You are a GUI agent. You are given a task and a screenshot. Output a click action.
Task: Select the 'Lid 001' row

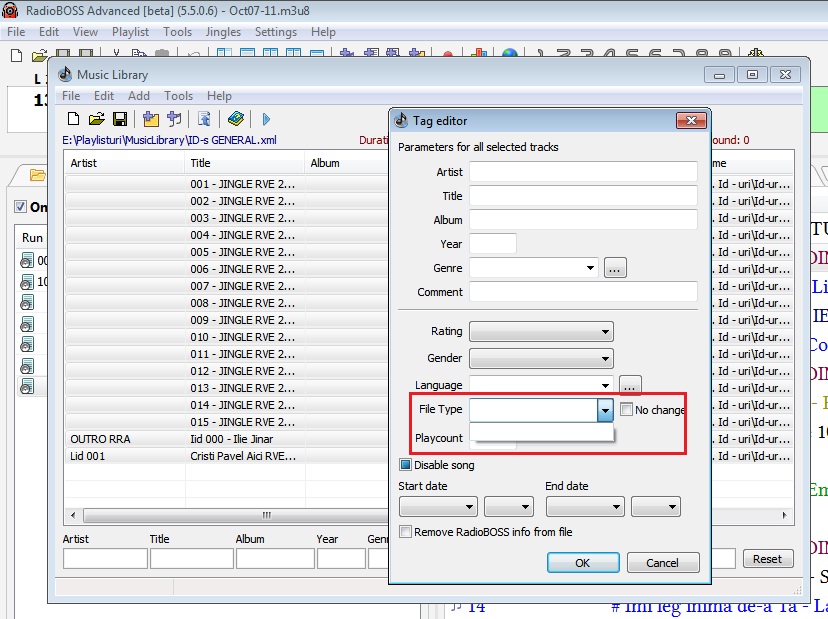tap(227, 456)
